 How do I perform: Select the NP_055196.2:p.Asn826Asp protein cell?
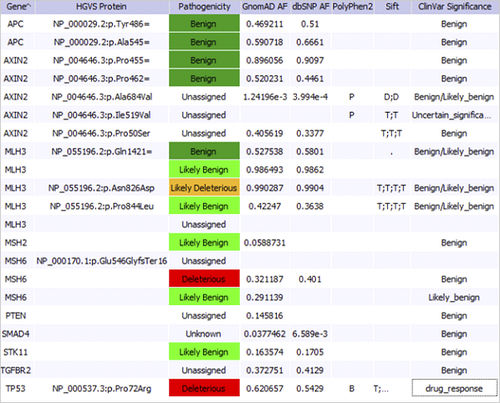[x=101, y=188]
